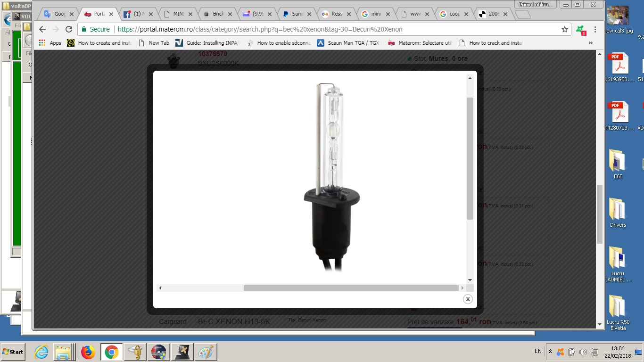644x362 pixels.
Task: Open the Drivers folder on desktop
Action: (618, 213)
